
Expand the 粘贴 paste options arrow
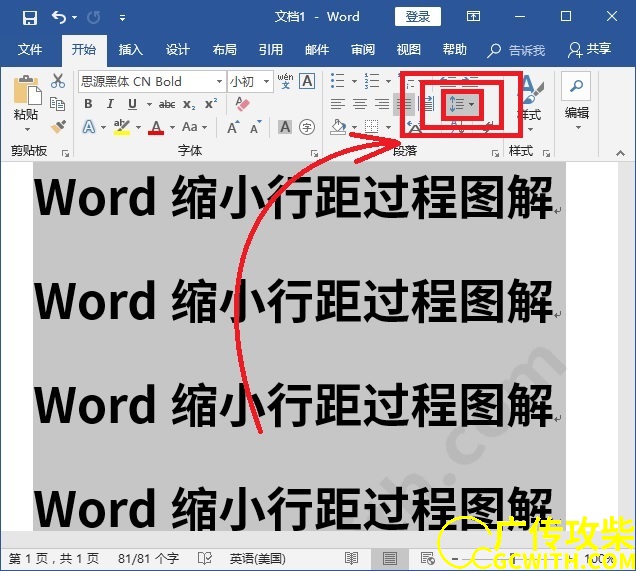27,129
